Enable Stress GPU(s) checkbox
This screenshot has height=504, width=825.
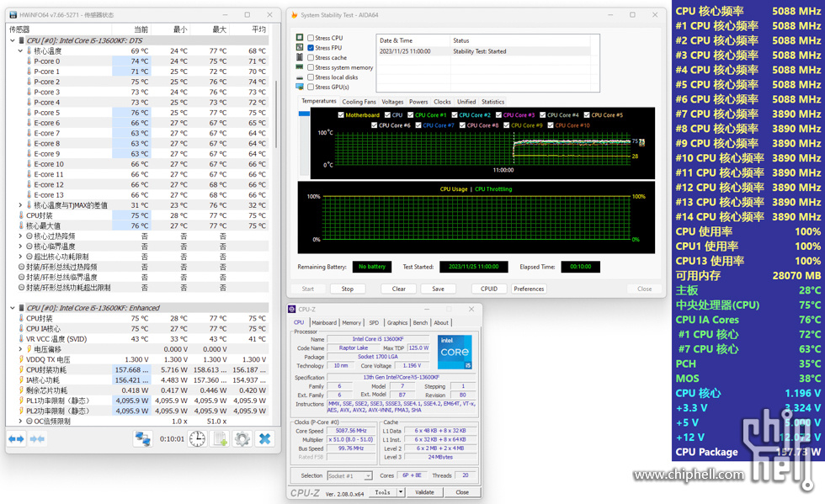click(311, 87)
